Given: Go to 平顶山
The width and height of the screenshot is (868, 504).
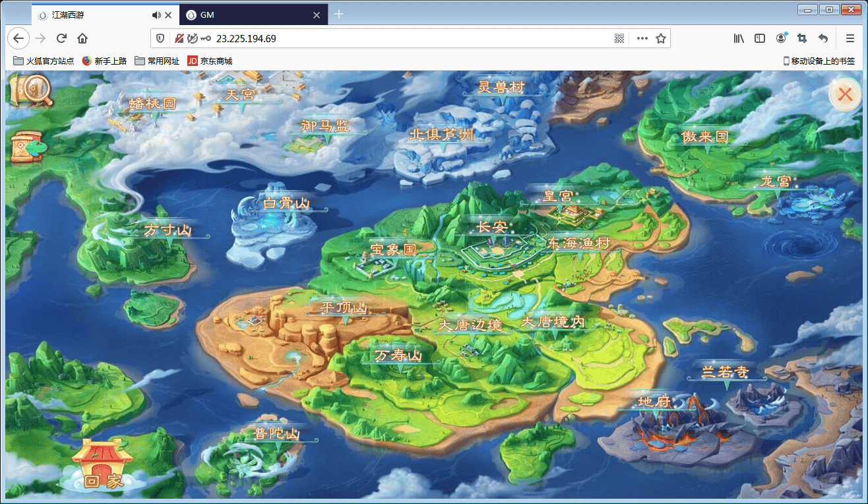Looking at the screenshot, I should [x=344, y=308].
